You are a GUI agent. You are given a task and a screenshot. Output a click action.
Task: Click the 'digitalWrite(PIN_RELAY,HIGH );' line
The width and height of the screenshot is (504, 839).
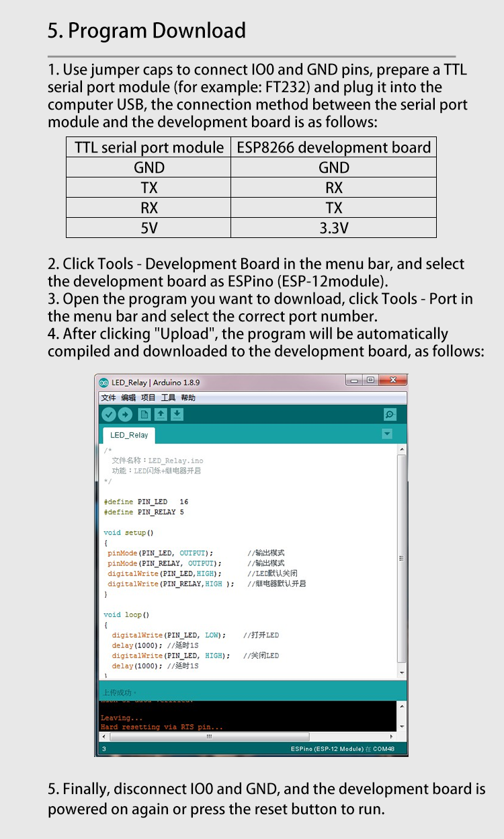pos(171,584)
